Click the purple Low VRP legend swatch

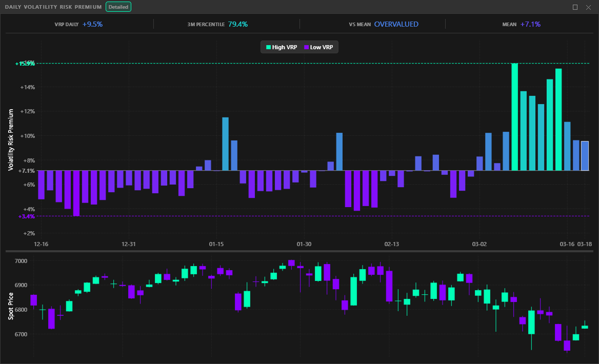tap(307, 47)
